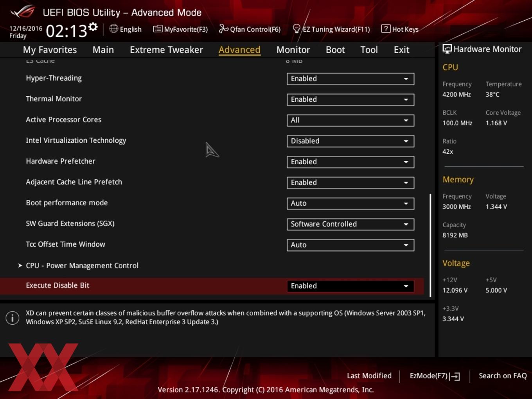Image resolution: width=532 pixels, height=399 pixels.
Task: Click the Hardware Monitor screen icon
Action: pos(447,49)
